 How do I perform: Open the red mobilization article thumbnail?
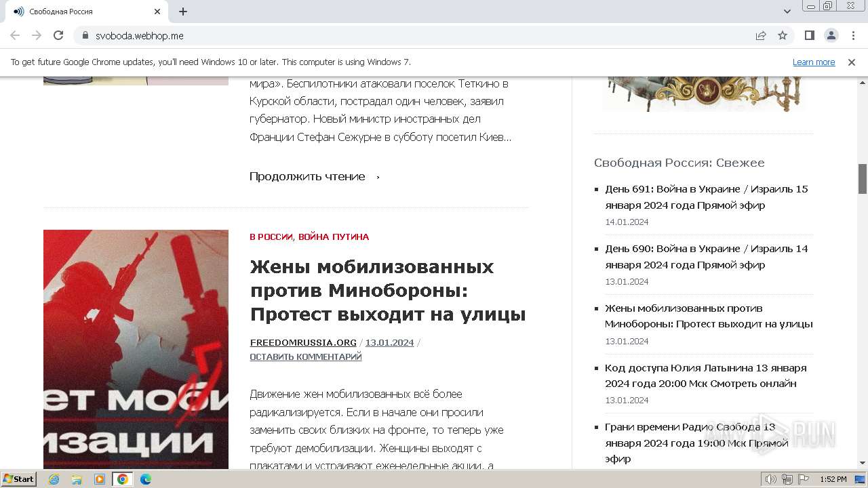tap(136, 349)
